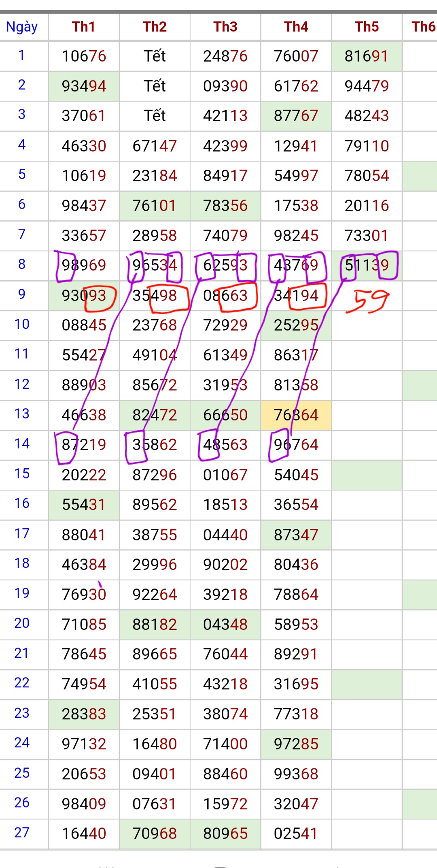The height and width of the screenshot is (868, 437).
Task: Select the result 80965 on day 27
Action: pos(225,834)
